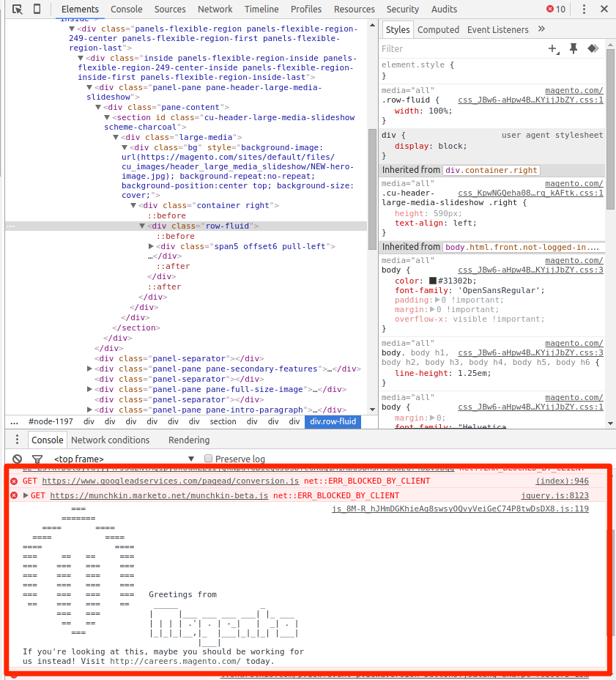This screenshot has height=680, width=616.
Task: Select #node-1197 in the breadcrumb bar
Action: [x=51, y=421]
